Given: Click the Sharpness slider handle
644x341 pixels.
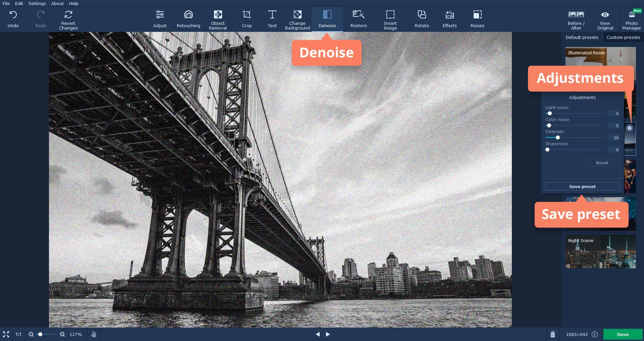Looking at the screenshot, I should click(547, 150).
